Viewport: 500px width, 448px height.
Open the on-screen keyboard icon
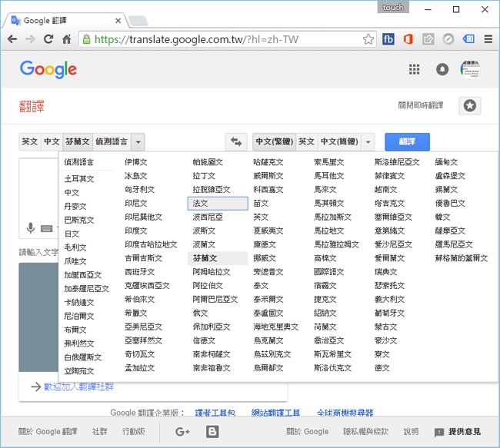coord(47,228)
